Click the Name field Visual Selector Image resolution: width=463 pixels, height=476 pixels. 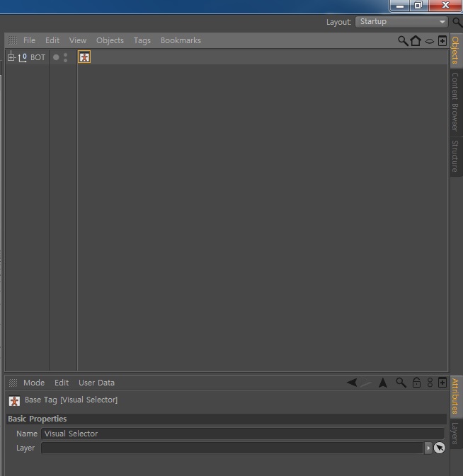[242, 434]
